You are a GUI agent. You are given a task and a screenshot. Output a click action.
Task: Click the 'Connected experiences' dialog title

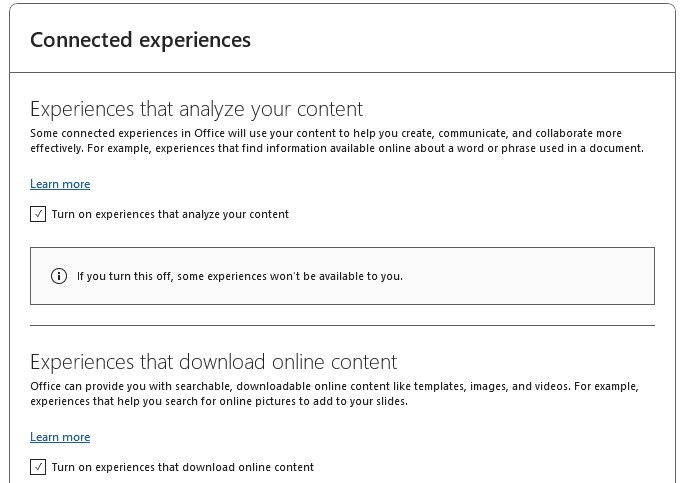tap(140, 40)
